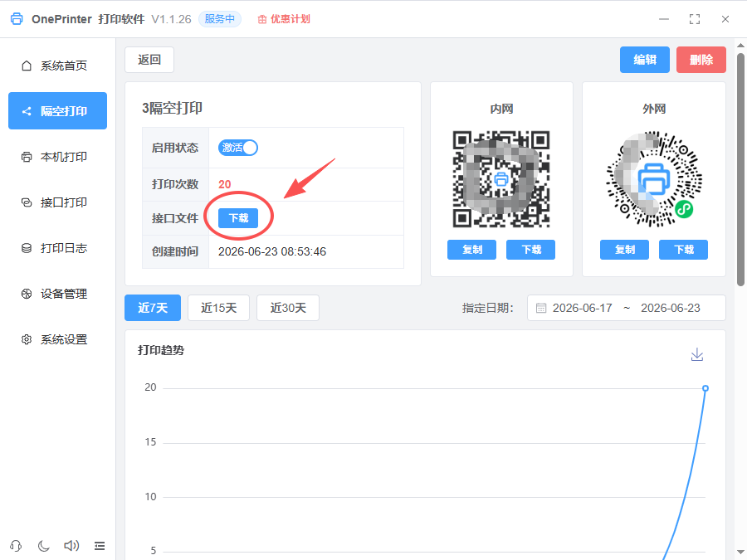Click 创建时间 value 2026-06-23 08:53:46
This screenshot has height=560, width=747.
(x=272, y=251)
